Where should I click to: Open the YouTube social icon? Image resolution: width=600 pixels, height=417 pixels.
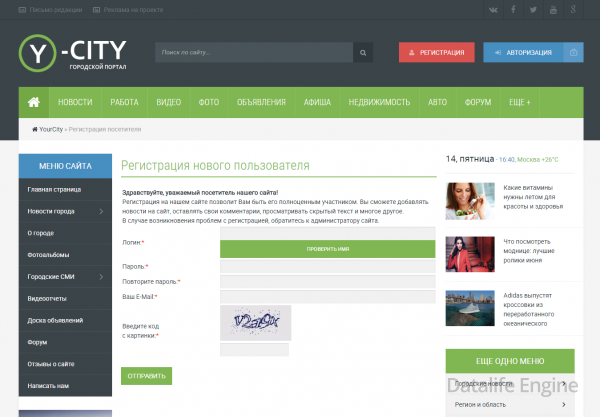tap(553, 10)
